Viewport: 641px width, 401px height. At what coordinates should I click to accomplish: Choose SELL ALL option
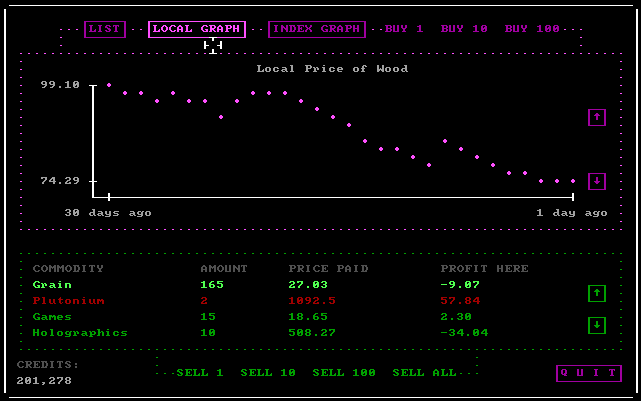coord(424,373)
